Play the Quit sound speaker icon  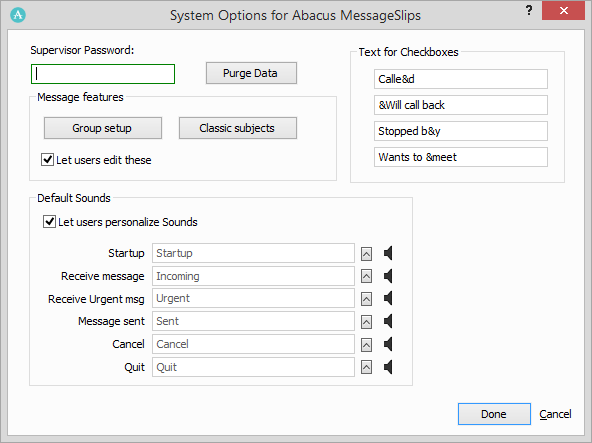[x=388, y=367]
